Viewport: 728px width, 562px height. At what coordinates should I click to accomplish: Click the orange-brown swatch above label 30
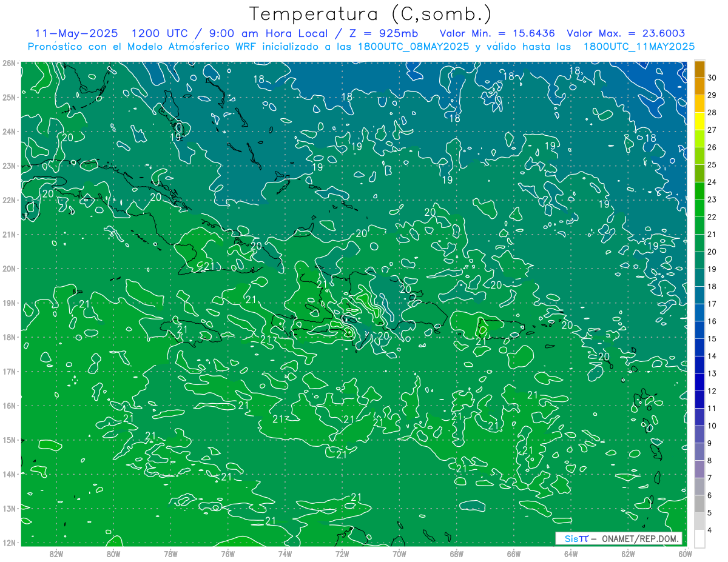click(699, 69)
